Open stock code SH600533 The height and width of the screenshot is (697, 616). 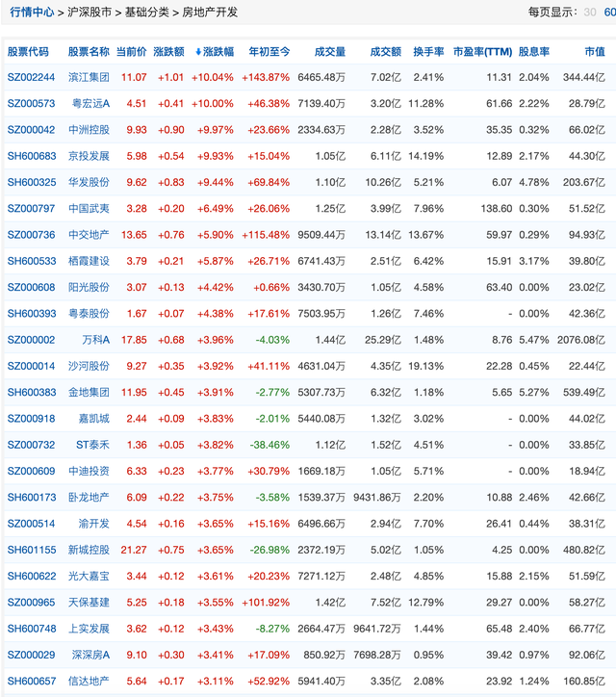32,261
